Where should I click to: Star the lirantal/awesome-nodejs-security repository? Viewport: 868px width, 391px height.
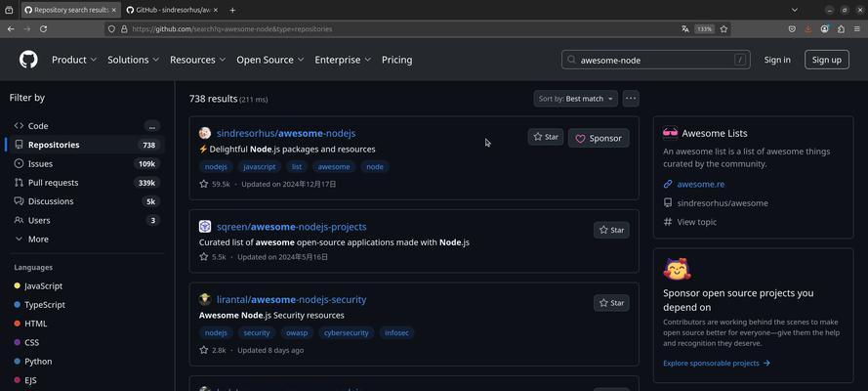click(x=611, y=303)
